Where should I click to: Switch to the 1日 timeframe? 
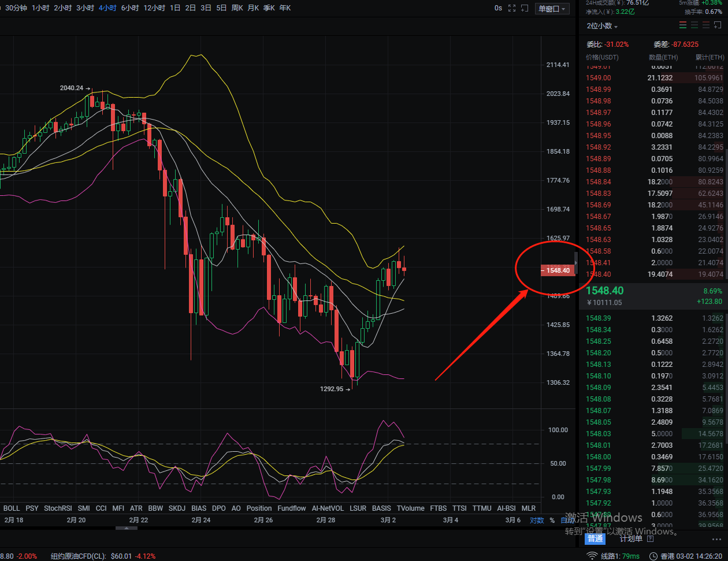pos(175,8)
